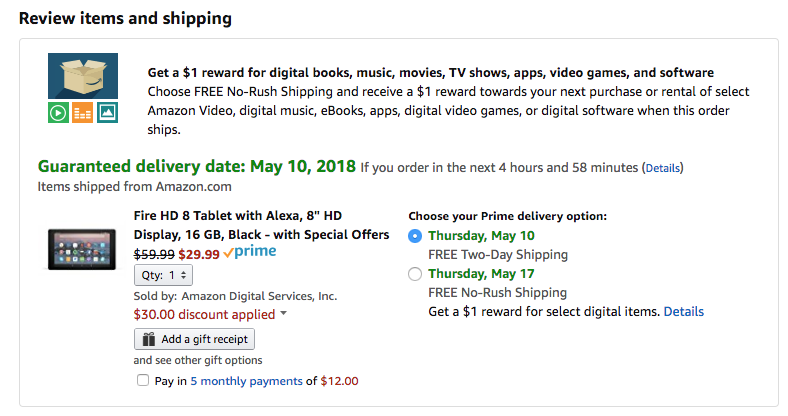This screenshot has width=788, height=416.
Task: Open the Qty quantity dropdown
Action: click(x=163, y=275)
